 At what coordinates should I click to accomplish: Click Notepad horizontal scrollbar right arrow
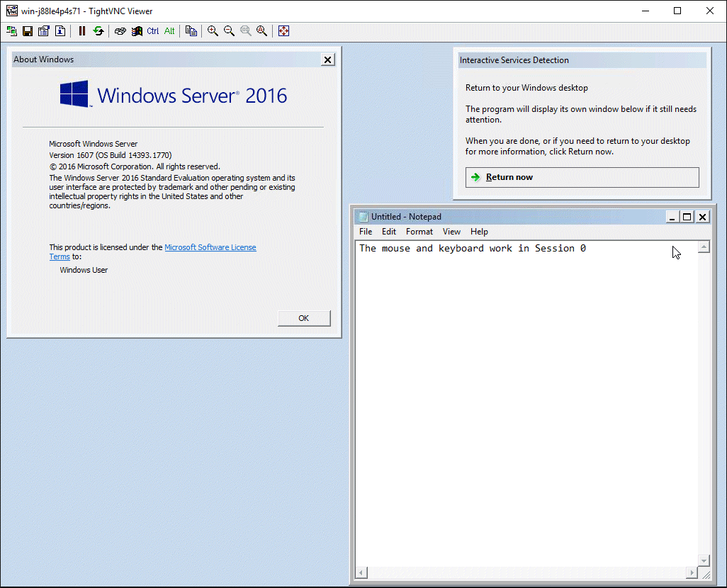tap(692, 572)
